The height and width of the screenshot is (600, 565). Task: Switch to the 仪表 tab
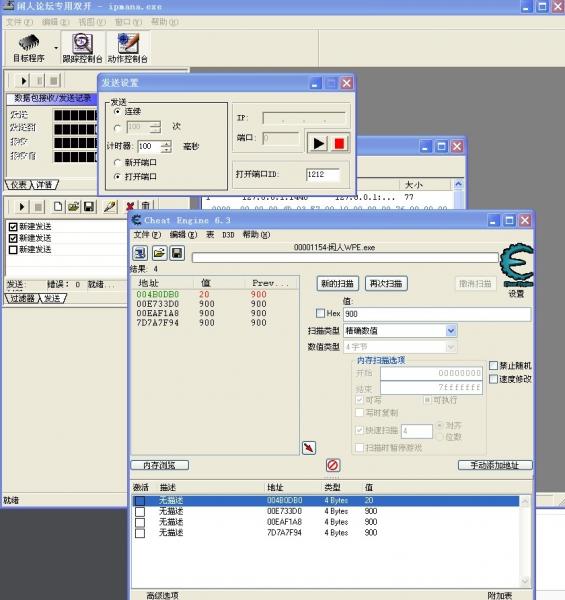coord(18,185)
